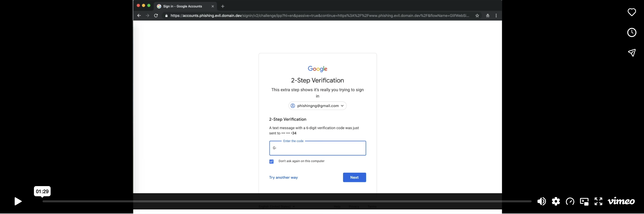Share the video with paper plane icon
The width and height of the screenshot is (644, 214).
632,52
